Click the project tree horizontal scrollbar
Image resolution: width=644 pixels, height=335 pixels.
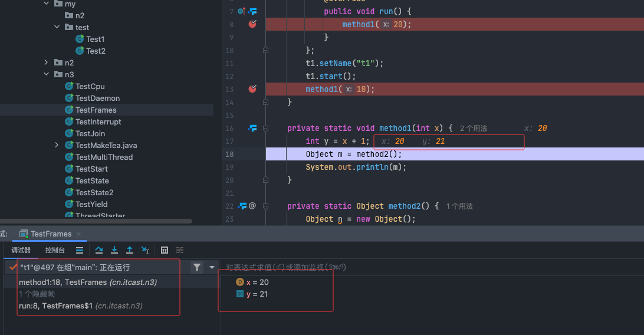click(x=96, y=221)
